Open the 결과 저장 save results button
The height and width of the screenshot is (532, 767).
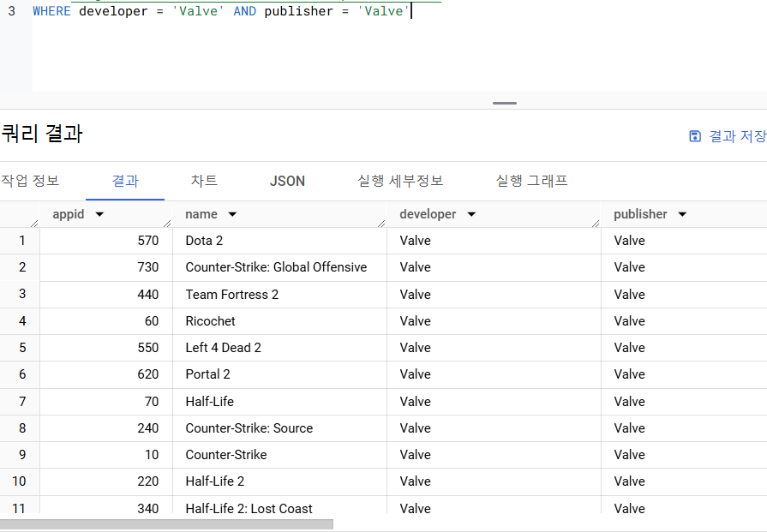pos(728,136)
